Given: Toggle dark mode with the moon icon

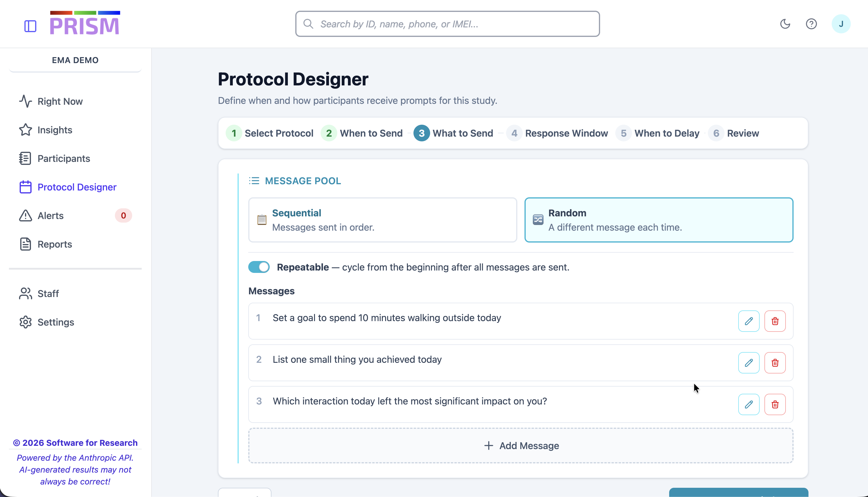Looking at the screenshot, I should [x=786, y=24].
